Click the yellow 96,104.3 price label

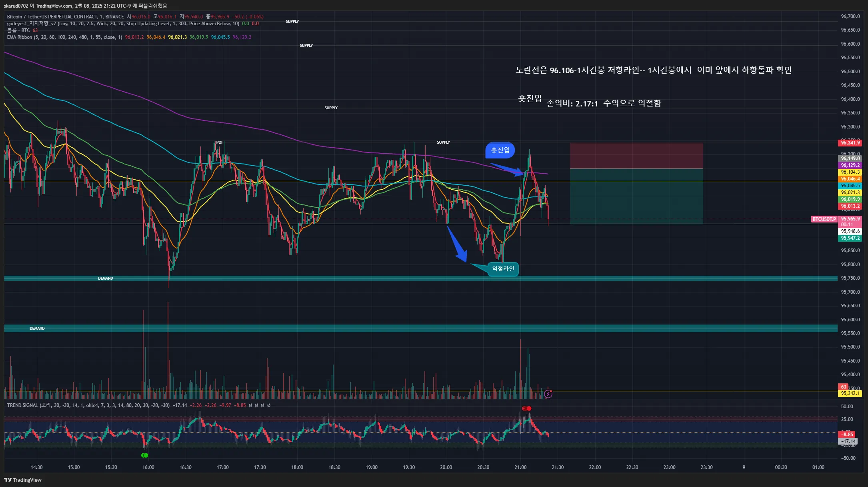(850, 172)
